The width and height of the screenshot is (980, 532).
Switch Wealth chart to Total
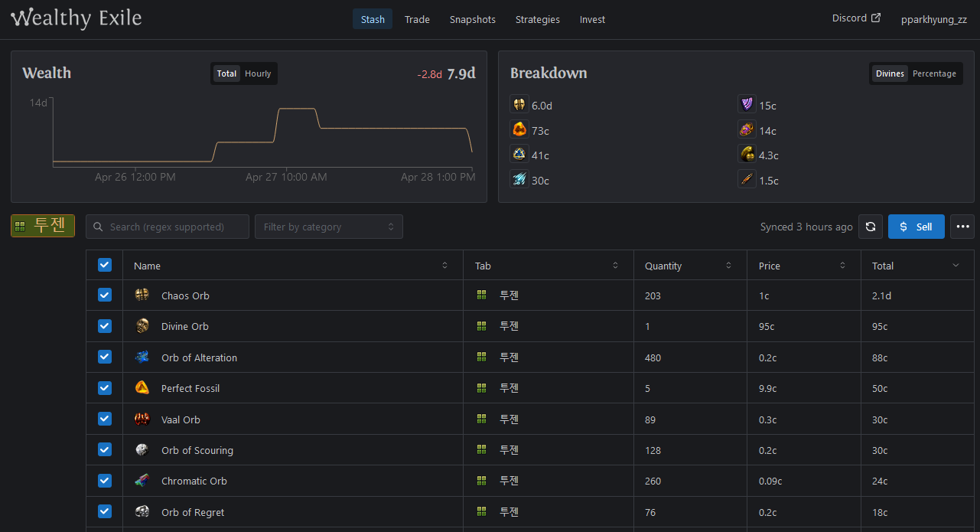[x=226, y=73]
